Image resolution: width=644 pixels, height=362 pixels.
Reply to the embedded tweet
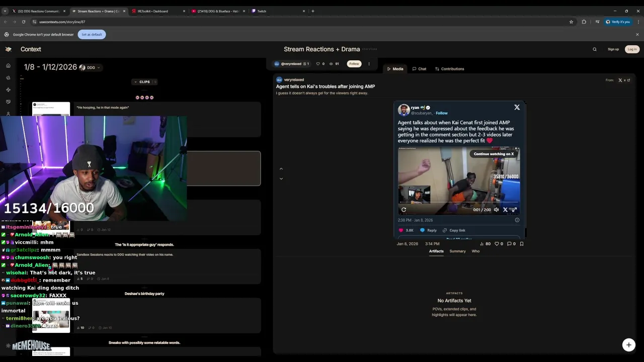tap(428, 230)
